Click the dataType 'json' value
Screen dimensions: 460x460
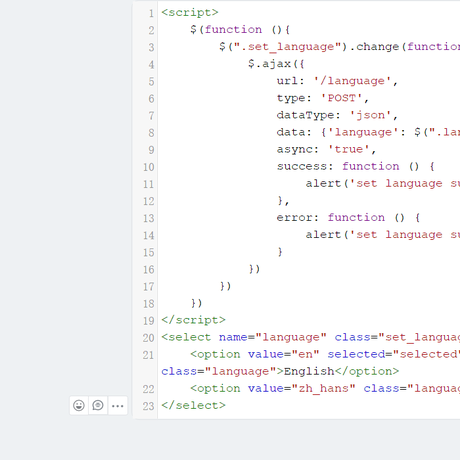coord(370,115)
